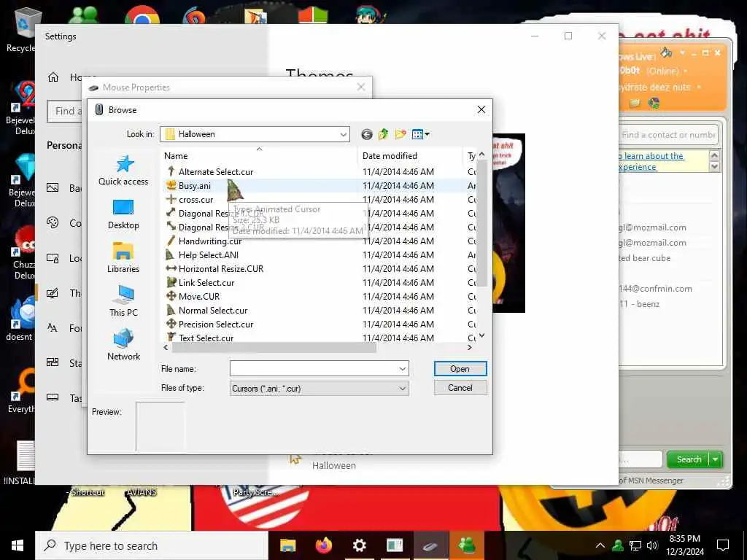Image resolution: width=747 pixels, height=560 pixels.
Task: Open Libraries in places bar
Action: pyautogui.click(x=123, y=257)
